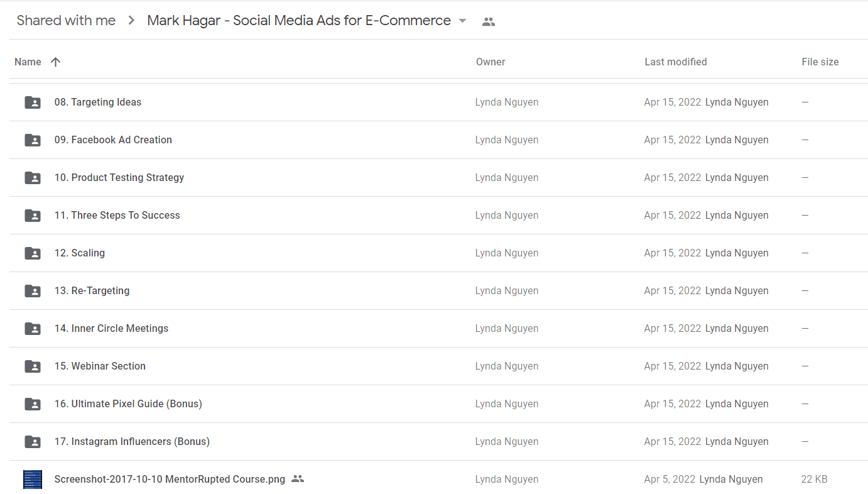This screenshot has width=868, height=494.
Task: Click the File size column header
Action: pos(820,62)
